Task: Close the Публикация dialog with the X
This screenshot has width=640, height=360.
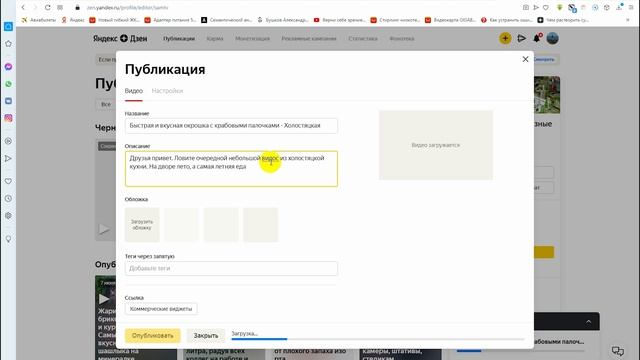Action: 525,59
